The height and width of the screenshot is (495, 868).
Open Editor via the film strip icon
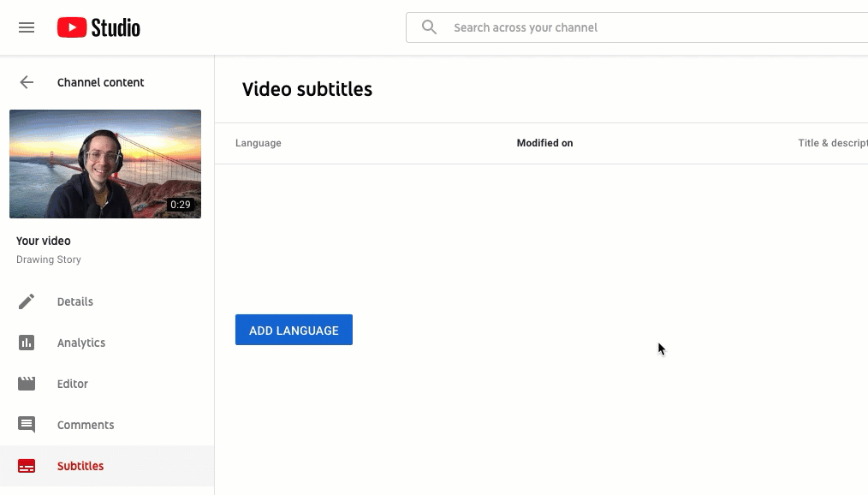tap(27, 384)
